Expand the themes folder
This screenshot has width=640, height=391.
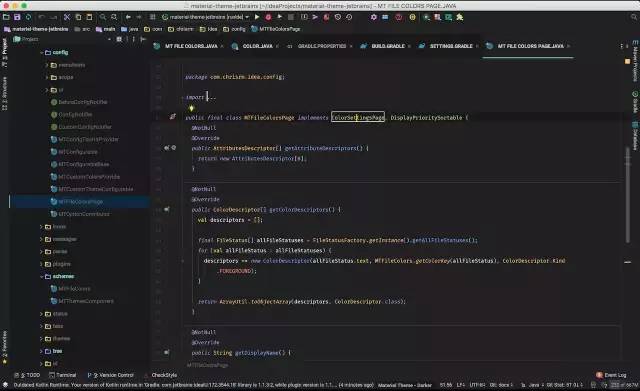point(42,339)
